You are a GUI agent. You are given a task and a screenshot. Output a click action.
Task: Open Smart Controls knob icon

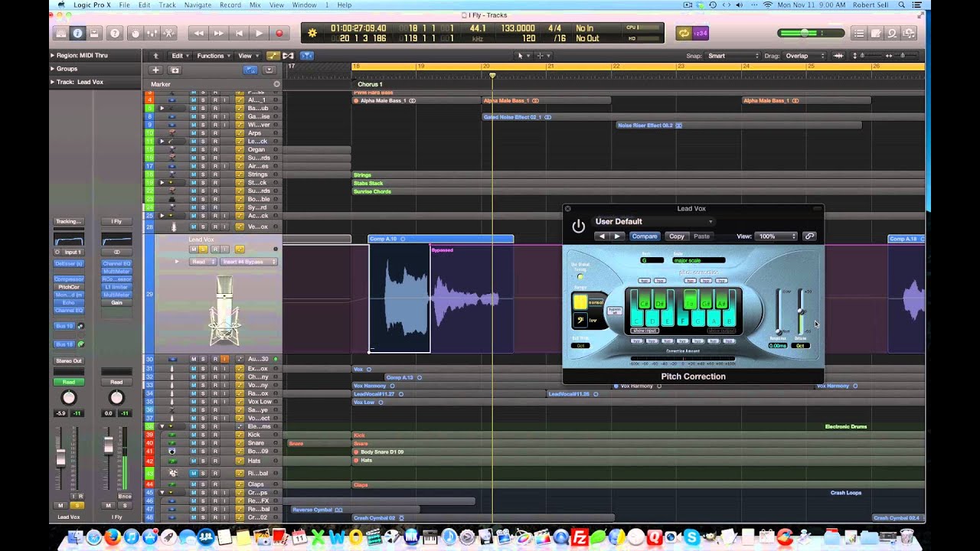coord(136,34)
